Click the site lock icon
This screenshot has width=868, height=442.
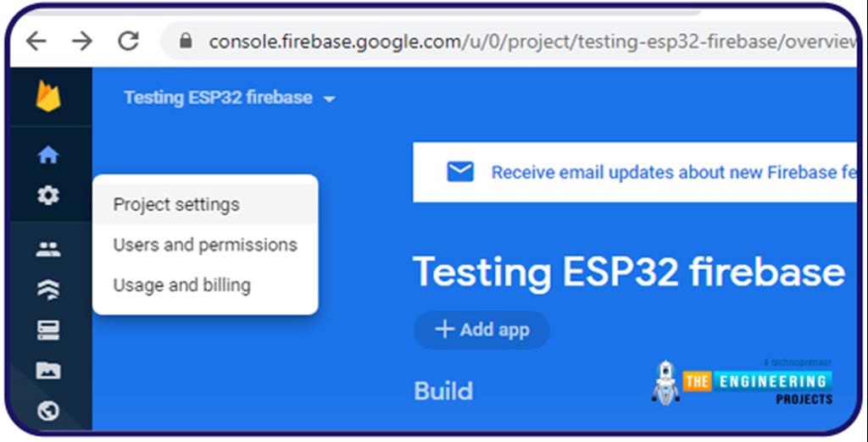[187, 41]
